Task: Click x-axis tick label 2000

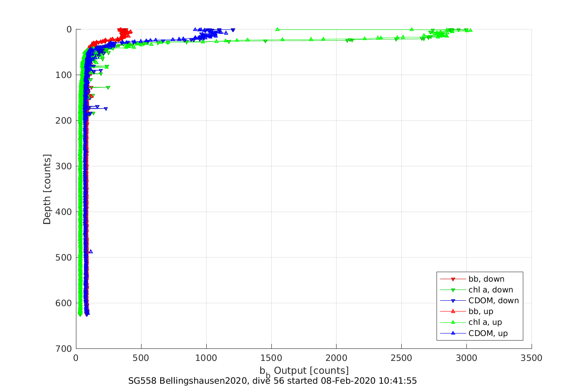Action: [337, 358]
